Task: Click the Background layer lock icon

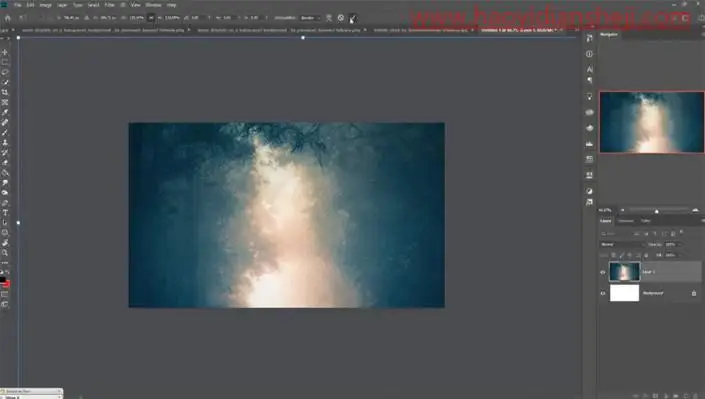Action: click(x=694, y=293)
